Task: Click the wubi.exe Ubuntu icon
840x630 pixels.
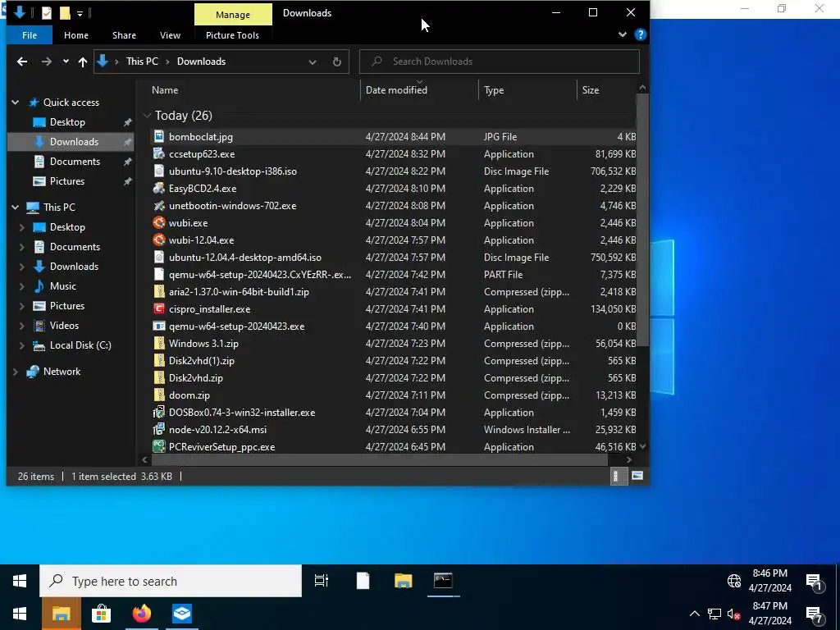Action: point(158,223)
